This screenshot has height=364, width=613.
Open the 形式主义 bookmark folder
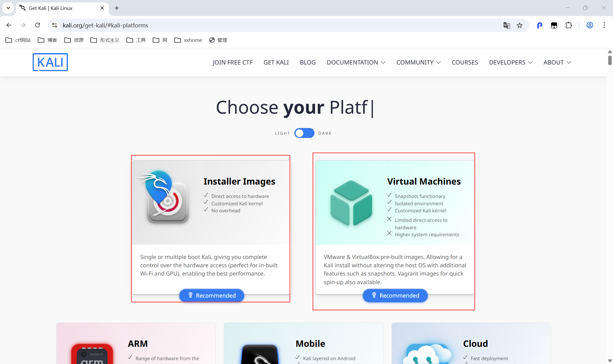click(x=105, y=40)
